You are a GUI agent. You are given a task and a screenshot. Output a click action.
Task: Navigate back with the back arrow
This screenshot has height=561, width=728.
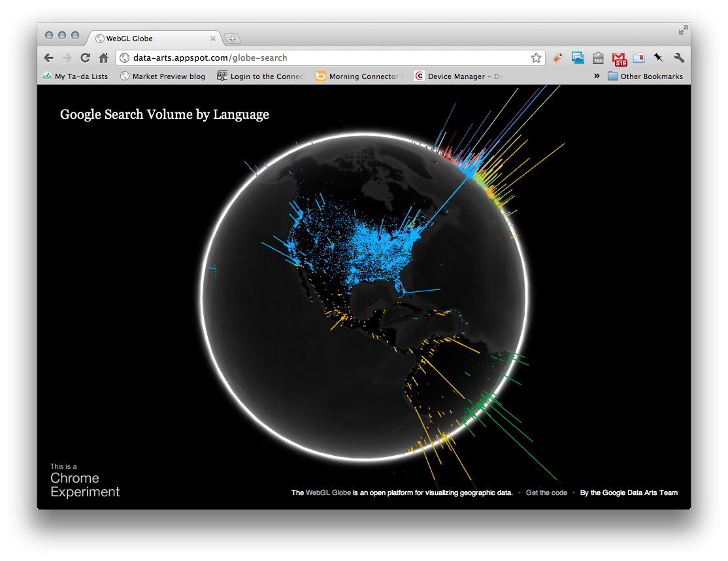48,57
